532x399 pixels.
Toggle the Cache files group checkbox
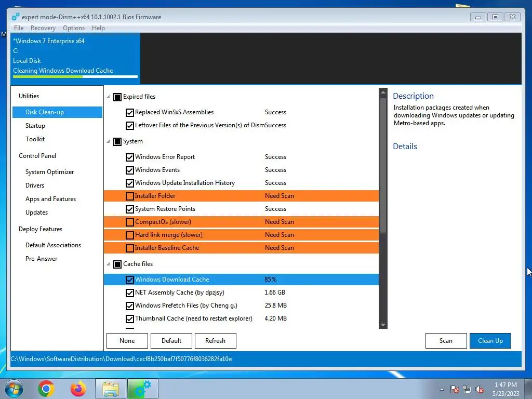(117, 264)
